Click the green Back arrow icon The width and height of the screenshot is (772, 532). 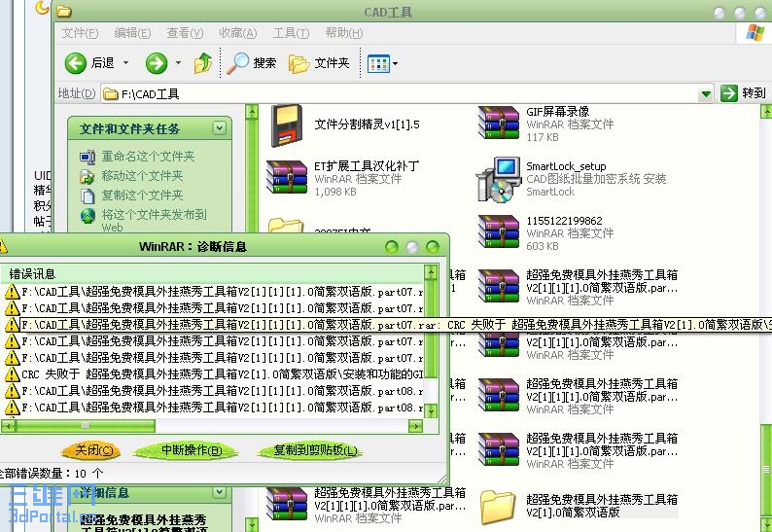click(75, 63)
